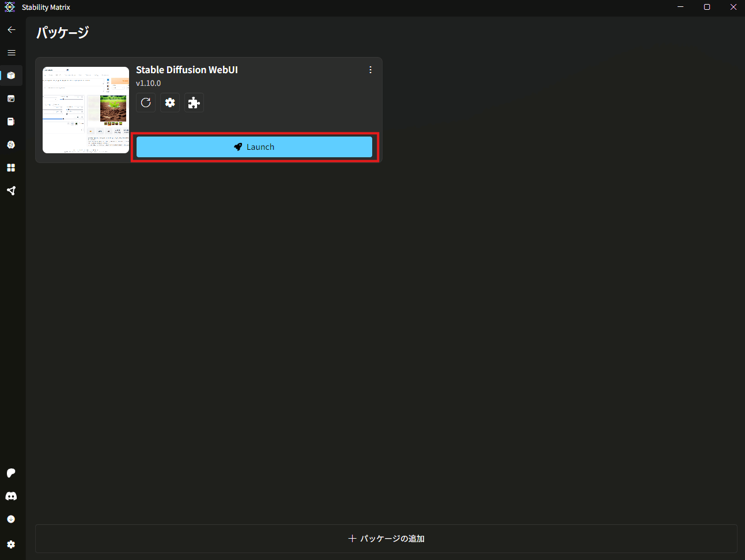Open the brain icon model browser
The width and height of the screenshot is (745, 560).
11,145
